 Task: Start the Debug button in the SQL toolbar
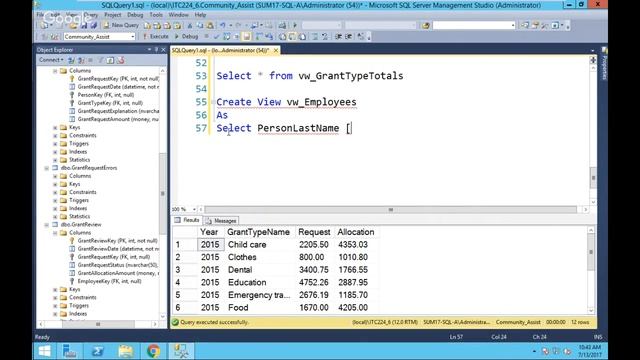coord(186,36)
